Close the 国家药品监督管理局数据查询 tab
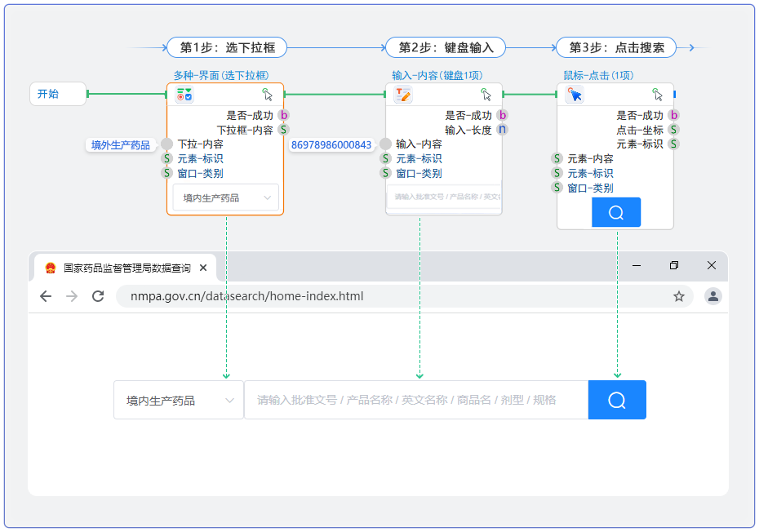This screenshot has height=532, width=759. 203,268
